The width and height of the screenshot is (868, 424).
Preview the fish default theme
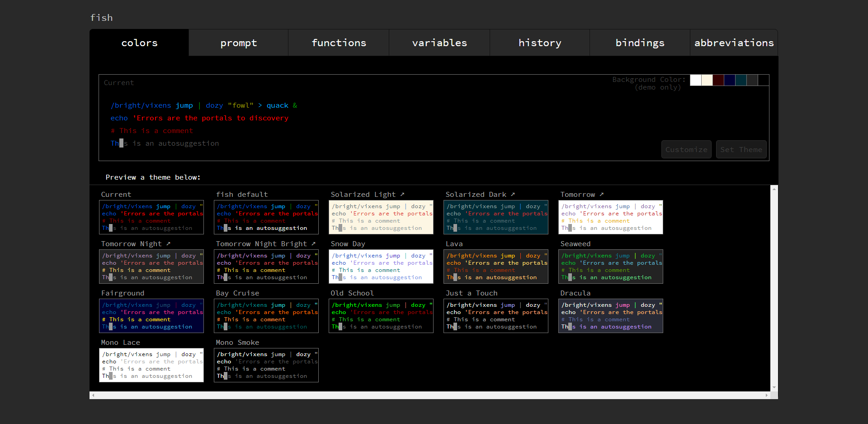[x=266, y=217]
